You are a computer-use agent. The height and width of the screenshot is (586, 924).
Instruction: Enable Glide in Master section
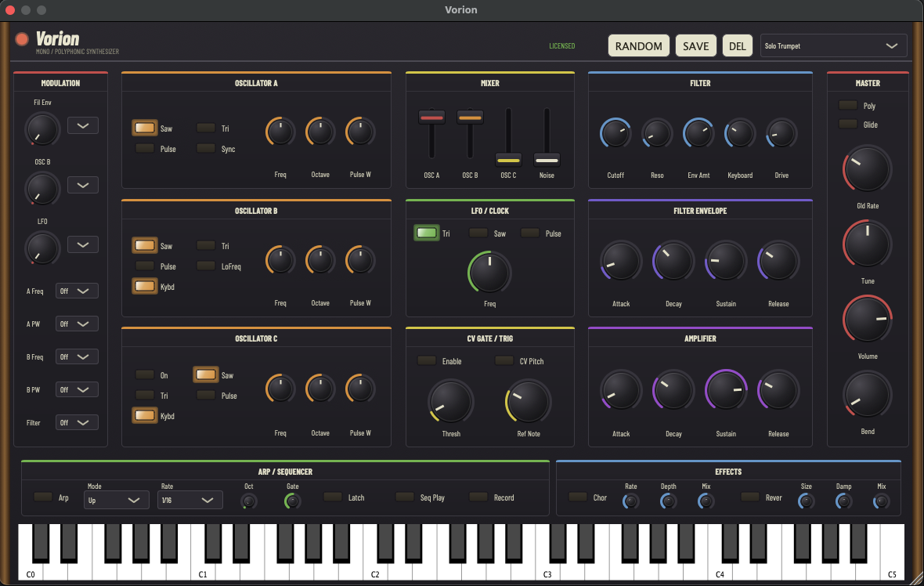[848, 125]
